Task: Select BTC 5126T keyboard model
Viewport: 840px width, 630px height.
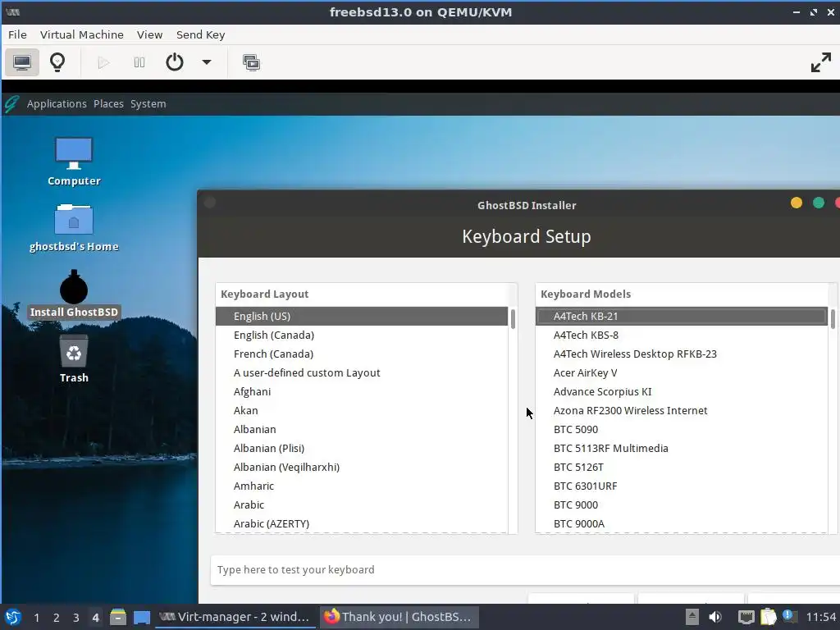Action: tap(682, 467)
